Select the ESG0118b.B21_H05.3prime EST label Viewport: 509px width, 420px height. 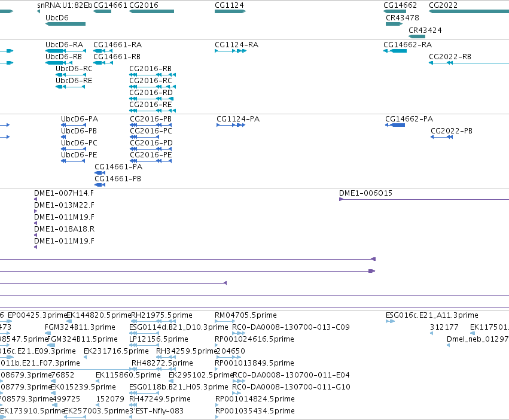click(x=179, y=387)
